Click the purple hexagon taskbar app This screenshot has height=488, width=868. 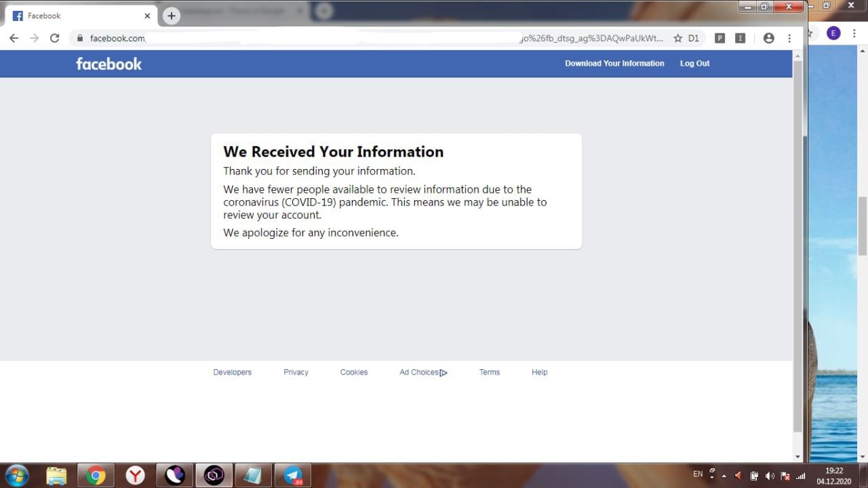[x=214, y=476]
